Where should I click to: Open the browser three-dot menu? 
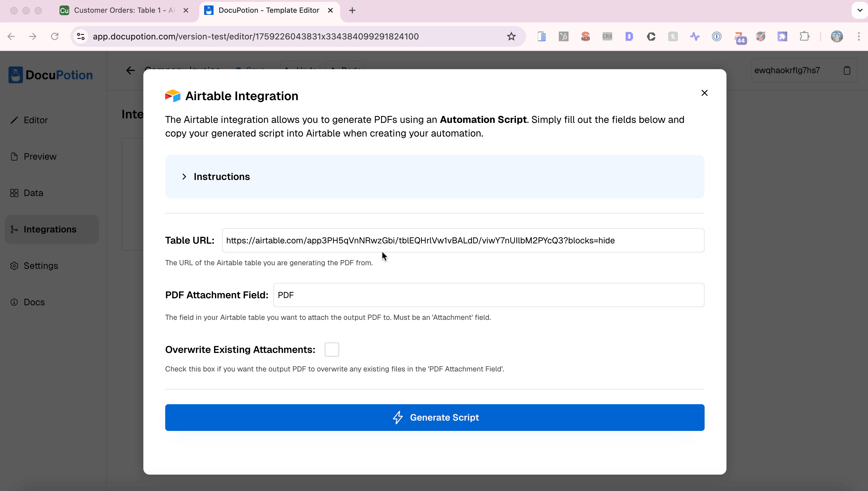coord(859,36)
